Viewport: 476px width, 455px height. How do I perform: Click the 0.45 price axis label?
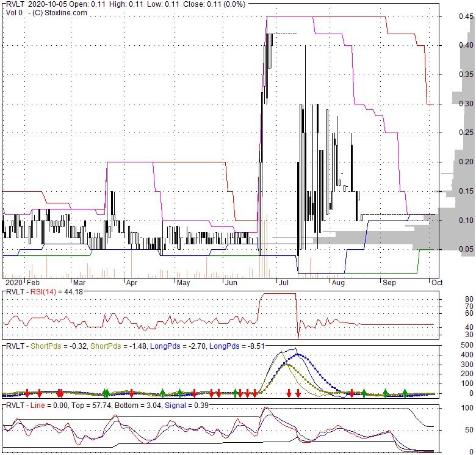pyautogui.click(x=466, y=16)
